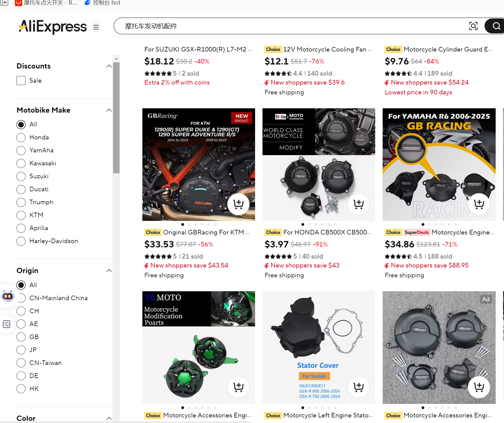Add the YAMAHA R6 engine cover to cart
Viewport: 504px width, 423px height.
(479, 204)
